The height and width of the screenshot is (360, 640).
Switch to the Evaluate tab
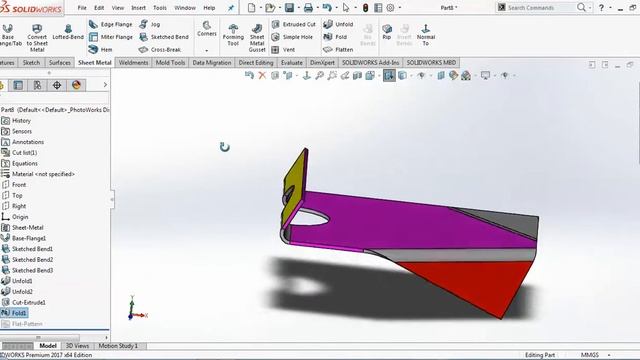tap(292, 62)
